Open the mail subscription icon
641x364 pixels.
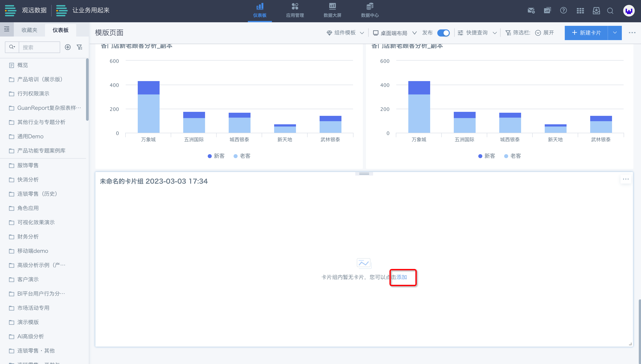[531, 10]
